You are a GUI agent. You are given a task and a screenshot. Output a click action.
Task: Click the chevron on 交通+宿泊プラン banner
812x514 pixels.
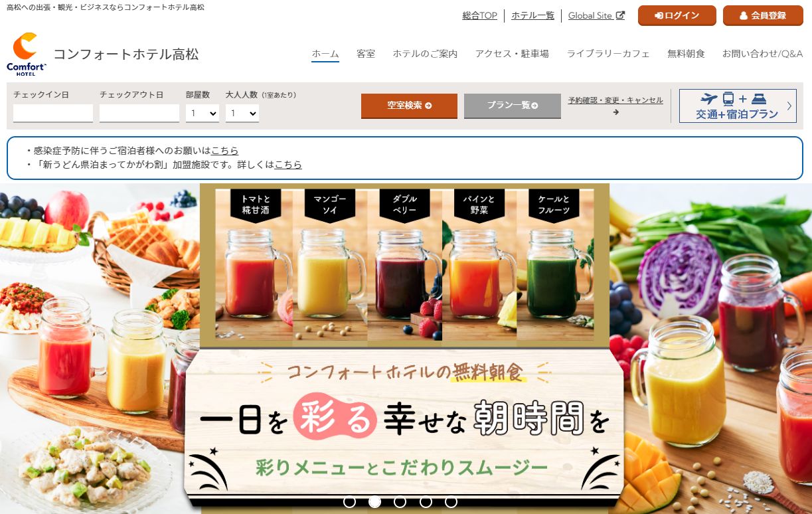[x=789, y=106]
